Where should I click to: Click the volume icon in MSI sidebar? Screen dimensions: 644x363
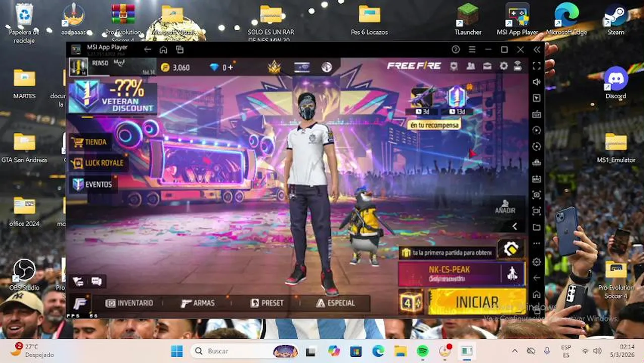click(537, 82)
